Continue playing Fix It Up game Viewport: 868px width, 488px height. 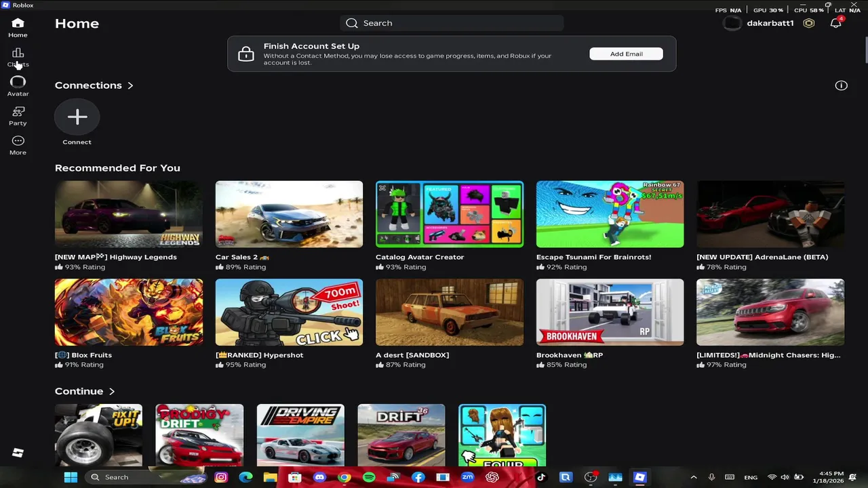(x=98, y=435)
